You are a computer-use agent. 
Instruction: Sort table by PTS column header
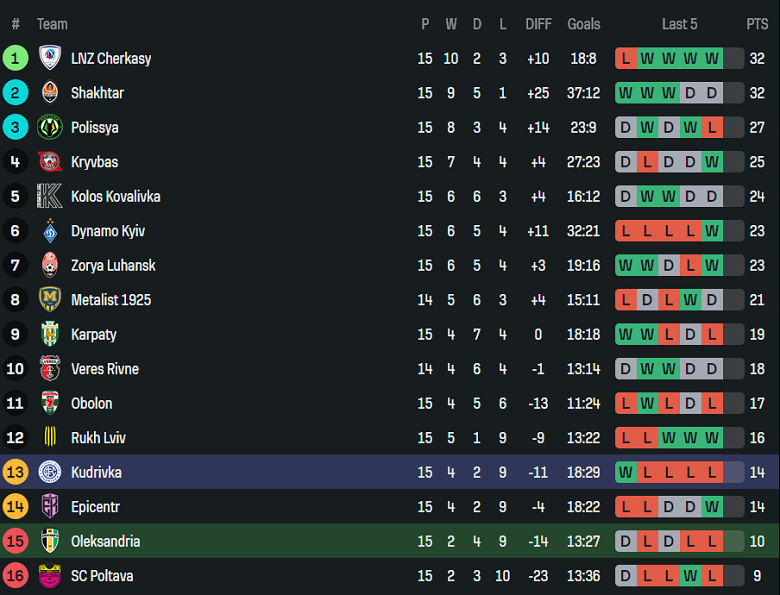(x=757, y=24)
